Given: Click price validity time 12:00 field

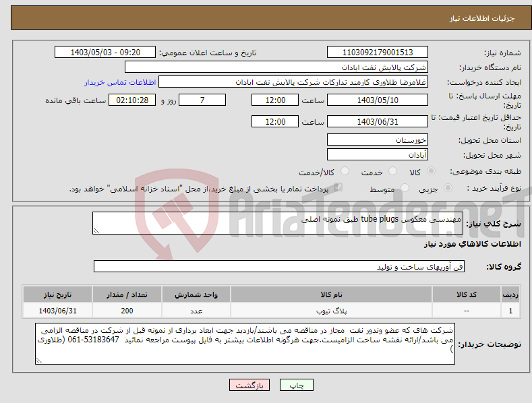Looking at the screenshot, I should [x=275, y=121].
